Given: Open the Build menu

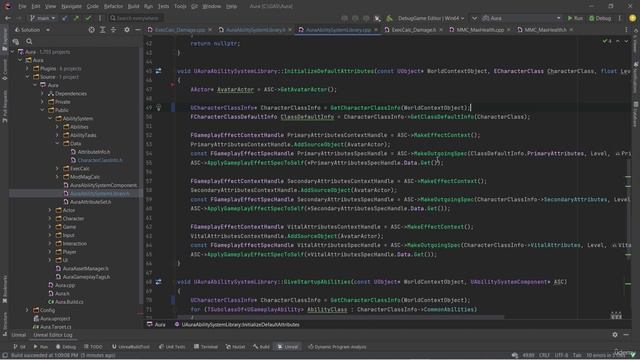Looking at the screenshot, I should click(x=133, y=6).
